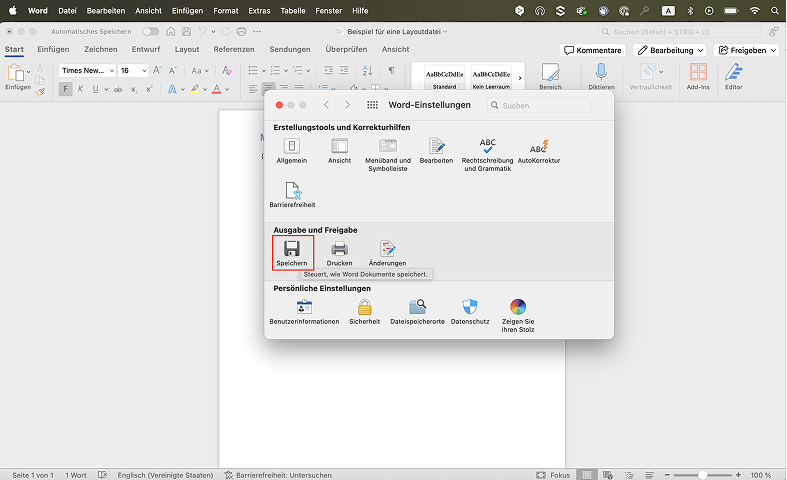
Task: Open Menüband und Symbolleiste settings
Action: [x=387, y=155]
